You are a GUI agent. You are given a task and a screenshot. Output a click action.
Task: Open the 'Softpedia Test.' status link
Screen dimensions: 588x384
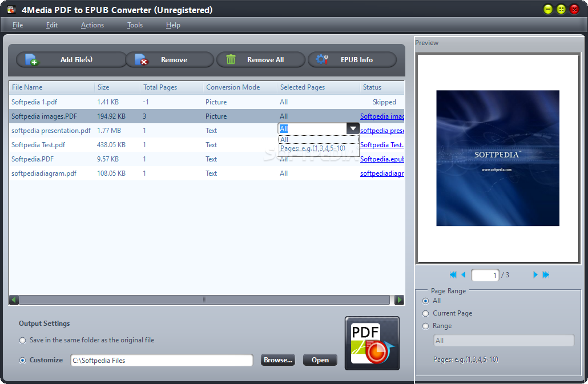coord(382,145)
